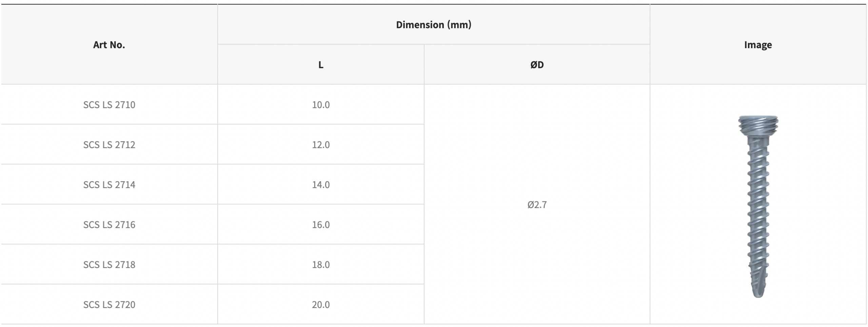Select article number SCS LS 2718
The width and height of the screenshot is (868, 327).
(109, 265)
